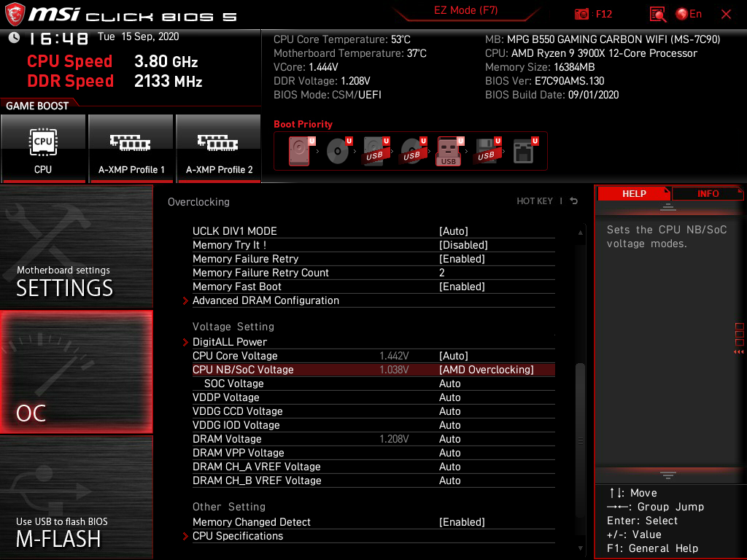The height and width of the screenshot is (560, 747).
Task: Open the BIOS search magnifier icon
Action: (x=657, y=15)
